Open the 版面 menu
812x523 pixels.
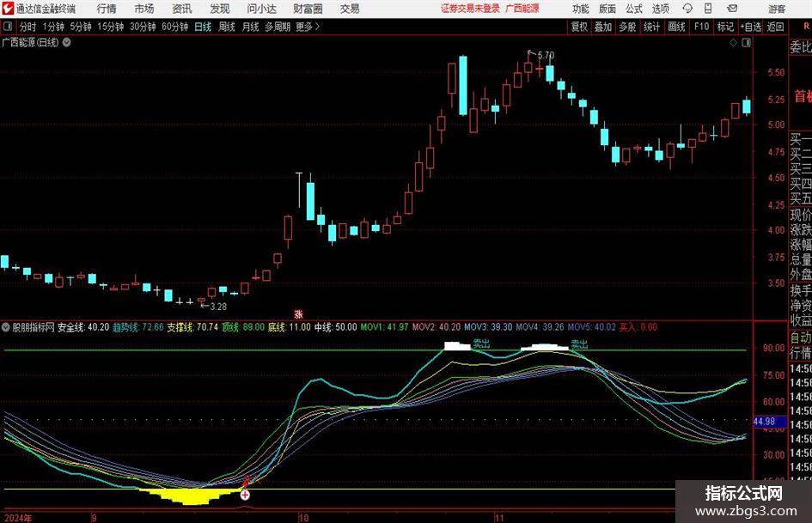click(x=607, y=9)
